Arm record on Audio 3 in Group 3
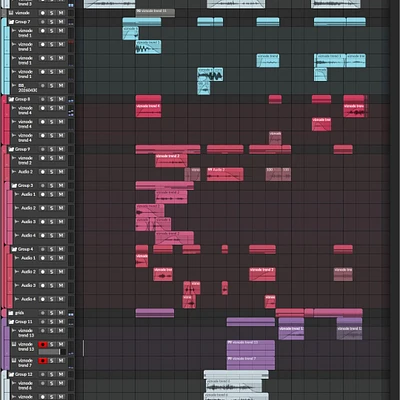 click(43, 222)
